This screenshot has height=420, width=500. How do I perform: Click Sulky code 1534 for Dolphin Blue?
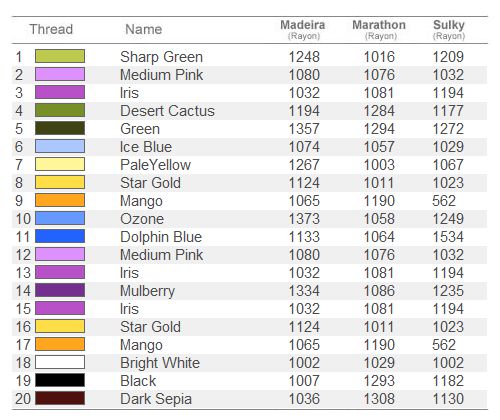coord(448,237)
